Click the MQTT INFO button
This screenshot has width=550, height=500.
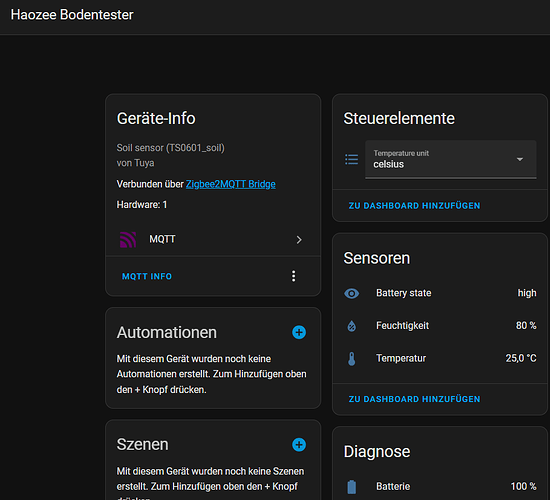point(147,276)
